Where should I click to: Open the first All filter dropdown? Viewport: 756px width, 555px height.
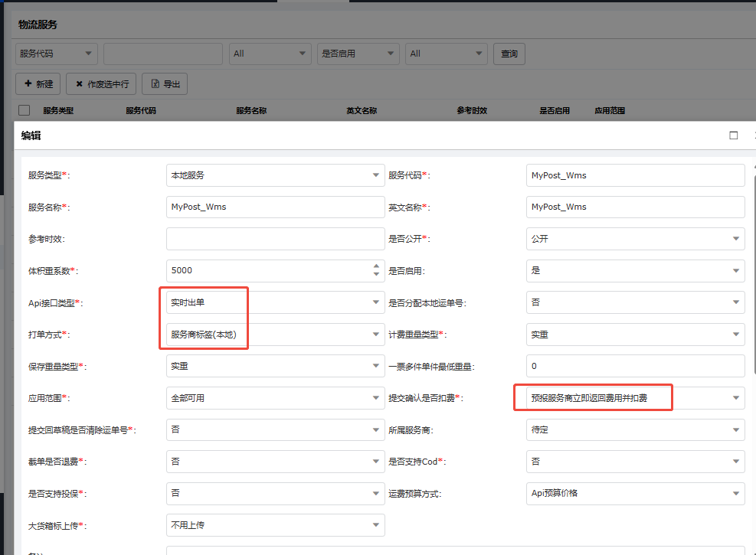click(270, 54)
